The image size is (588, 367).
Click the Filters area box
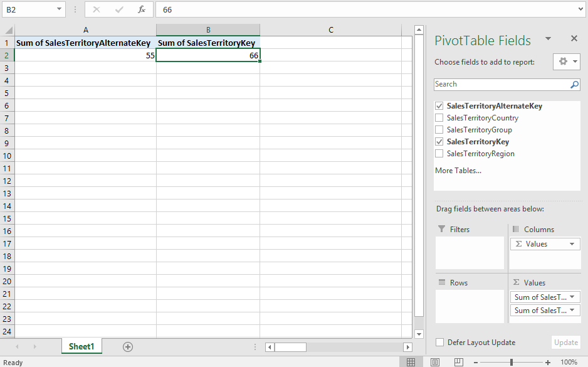pos(470,253)
